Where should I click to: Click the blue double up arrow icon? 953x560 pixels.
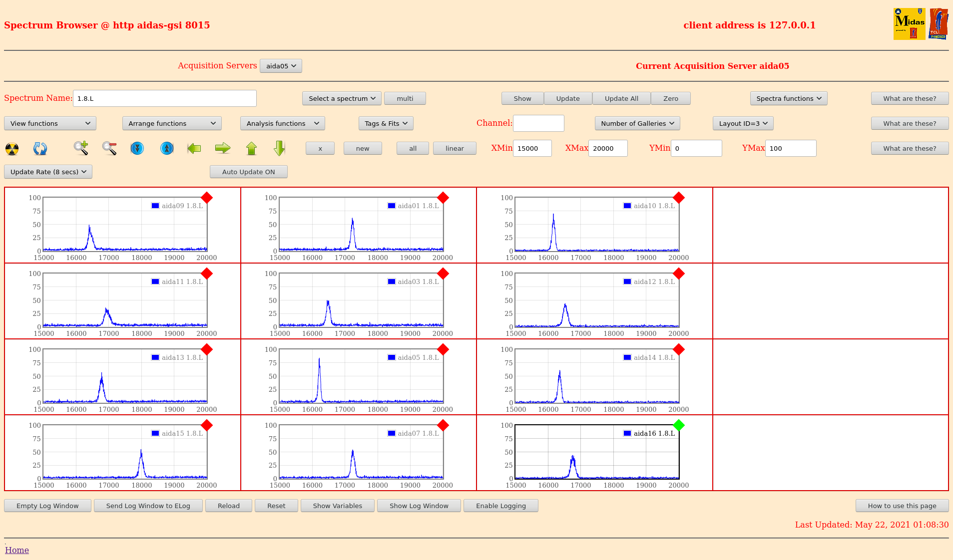pyautogui.click(x=167, y=148)
